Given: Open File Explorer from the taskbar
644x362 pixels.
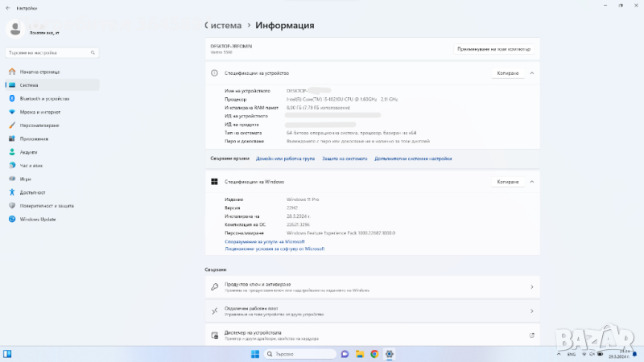Looking at the screenshot, I should (x=359, y=354).
